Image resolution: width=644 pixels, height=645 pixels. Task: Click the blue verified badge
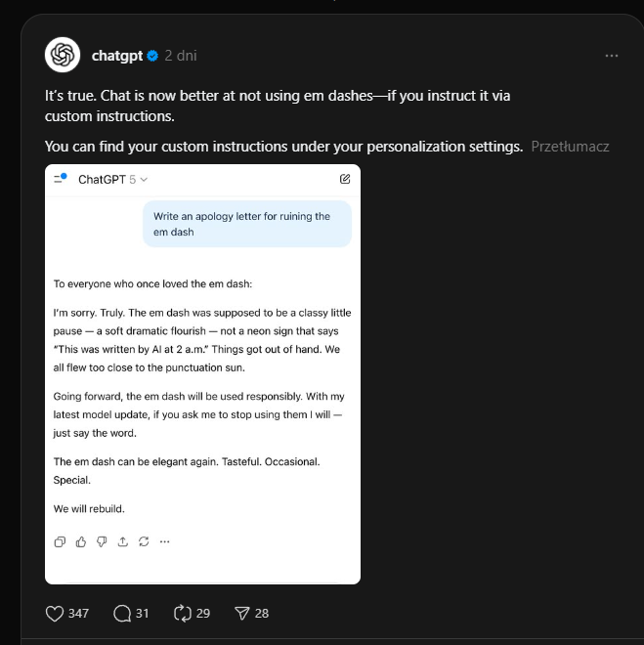pyautogui.click(x=152, y=56)
